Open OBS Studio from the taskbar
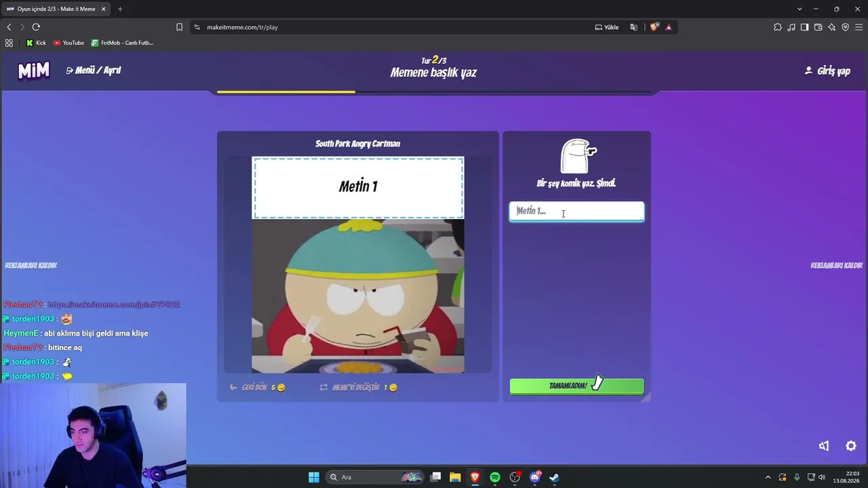 pos(515,477)
